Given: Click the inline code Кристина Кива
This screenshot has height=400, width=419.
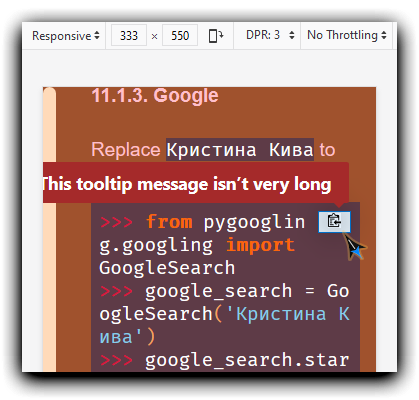Looking at the screenshot, I should click(x=240, y=150).
